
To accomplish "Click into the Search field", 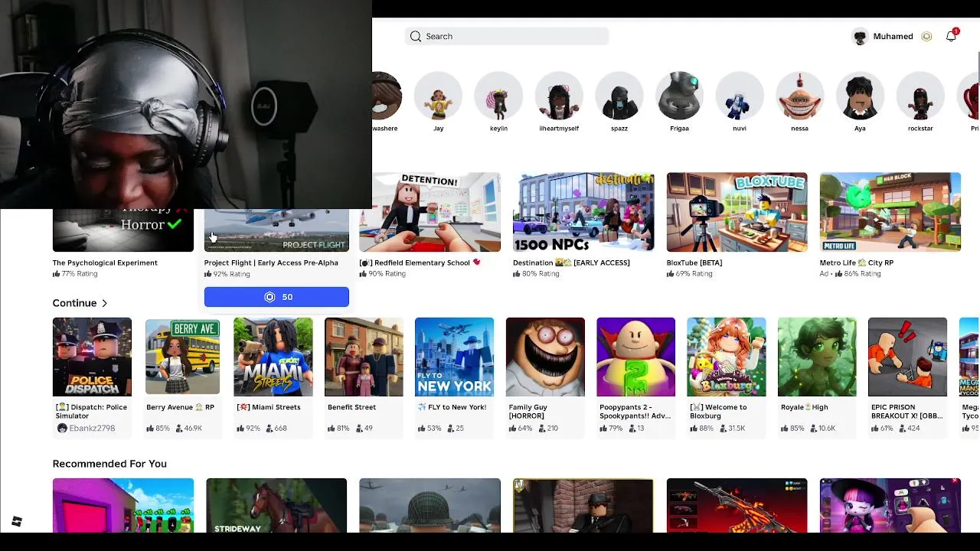I will tap(507, 36).
